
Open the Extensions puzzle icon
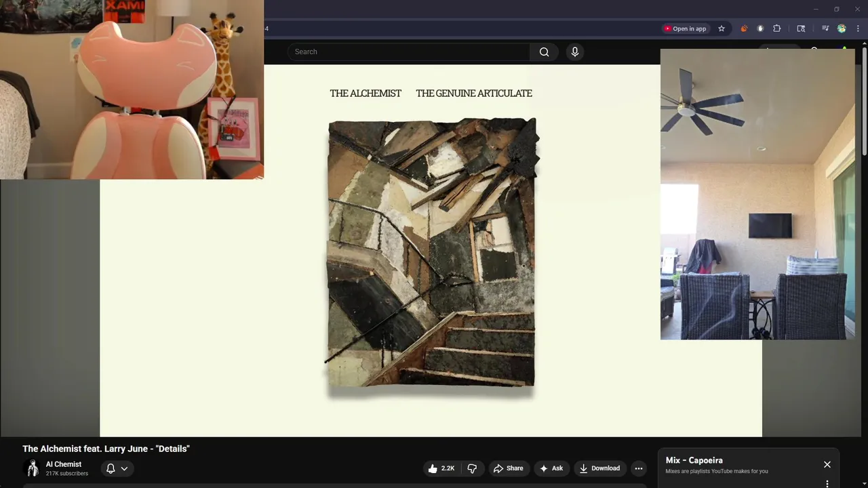pos(777,28)
